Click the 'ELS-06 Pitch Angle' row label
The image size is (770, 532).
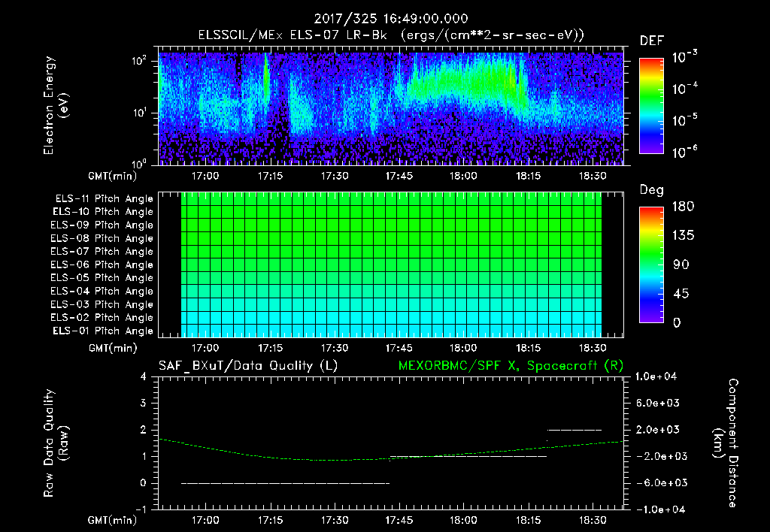(x=102, y=265)
